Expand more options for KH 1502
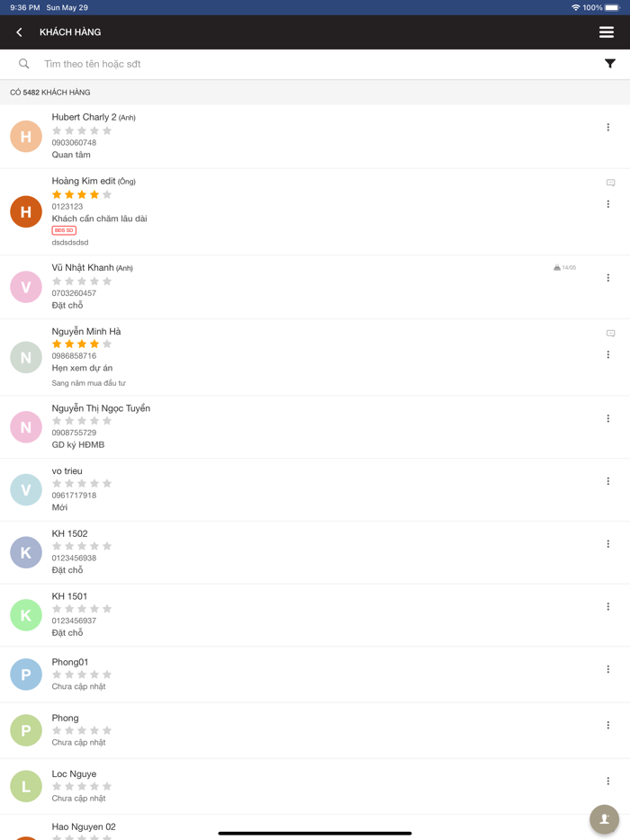 608,544
